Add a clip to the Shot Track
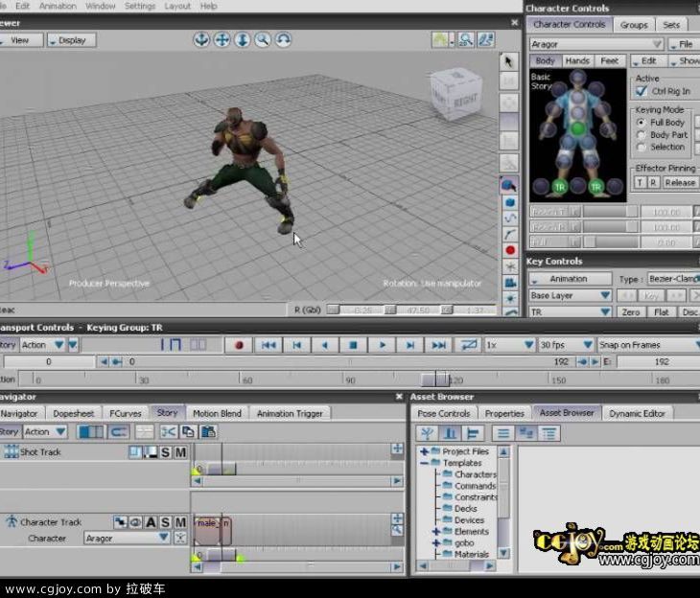 pyautogui.click(x=397, y=448)
